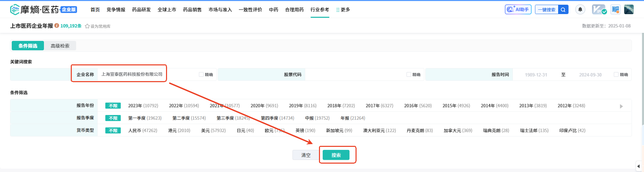The image size is (644, 172).
Task: Click the report start date 1989-12-31
Action: coord(536,75)
